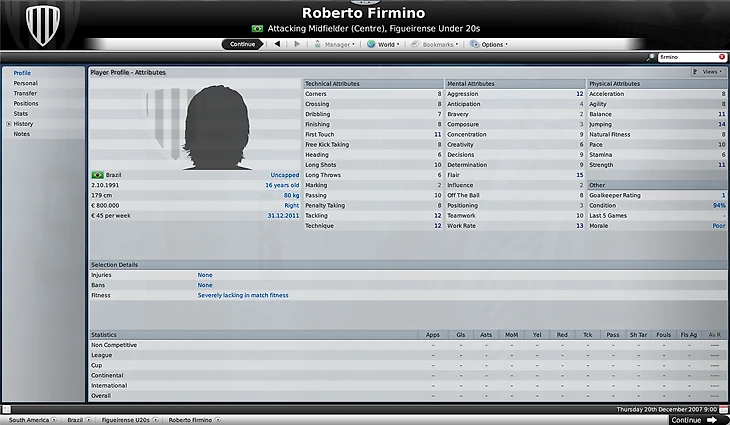Click the calendar icon beside the date
730x425 pixels.
(723, 410)
